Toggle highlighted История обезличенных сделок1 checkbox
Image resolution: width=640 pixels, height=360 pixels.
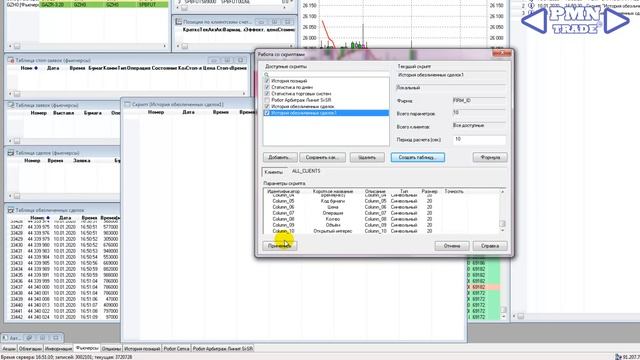pos(267,113)
